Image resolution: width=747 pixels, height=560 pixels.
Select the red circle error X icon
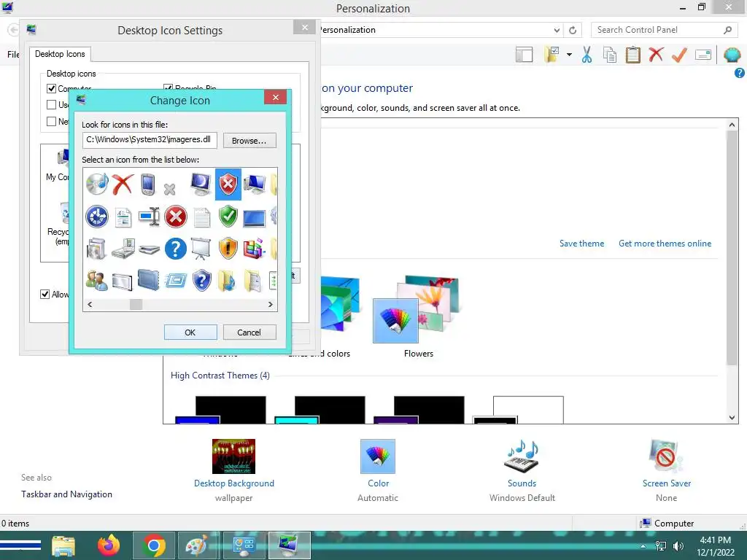click(176, 217)
